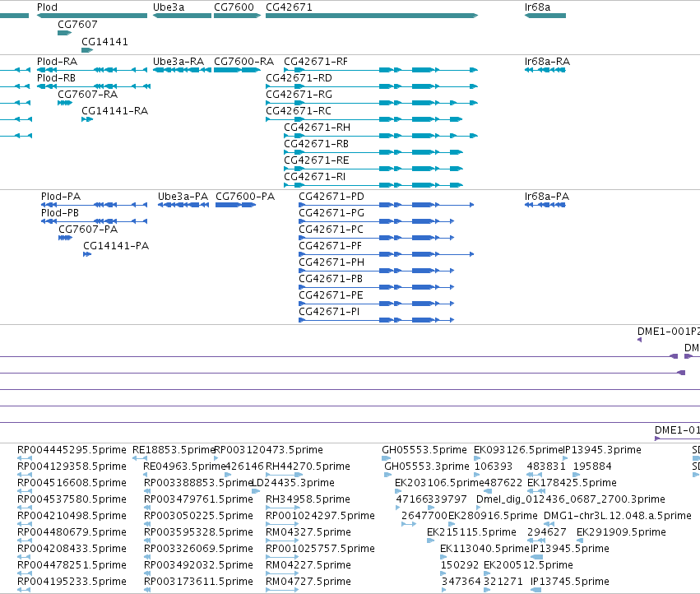Viewport: 700px width, 594px height.
Task: Select EST EK093126.5prime
Action: point(518,450)
